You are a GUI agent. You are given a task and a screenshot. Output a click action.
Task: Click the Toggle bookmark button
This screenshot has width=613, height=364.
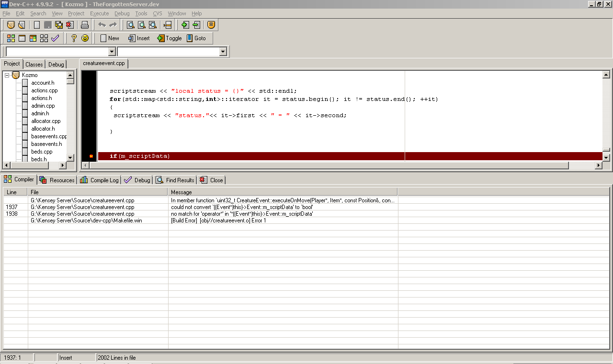click(170, 38)
